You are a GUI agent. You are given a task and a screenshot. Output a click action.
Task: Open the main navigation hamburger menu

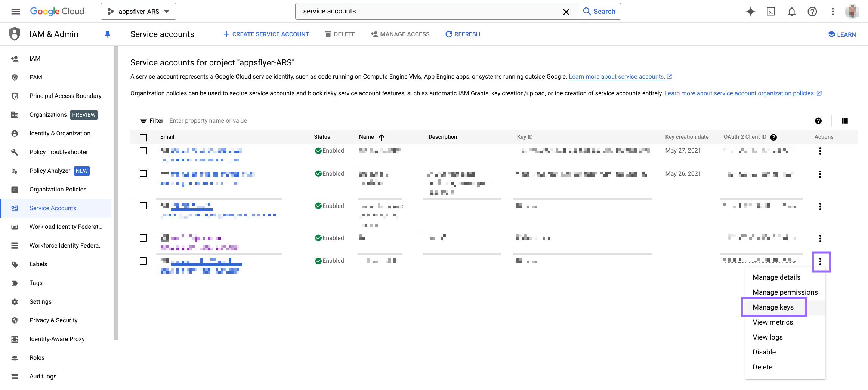(15, 12)
